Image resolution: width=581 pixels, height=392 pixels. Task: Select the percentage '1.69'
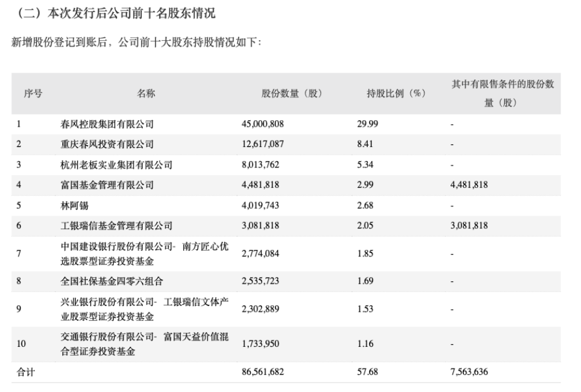pos(365,281)
